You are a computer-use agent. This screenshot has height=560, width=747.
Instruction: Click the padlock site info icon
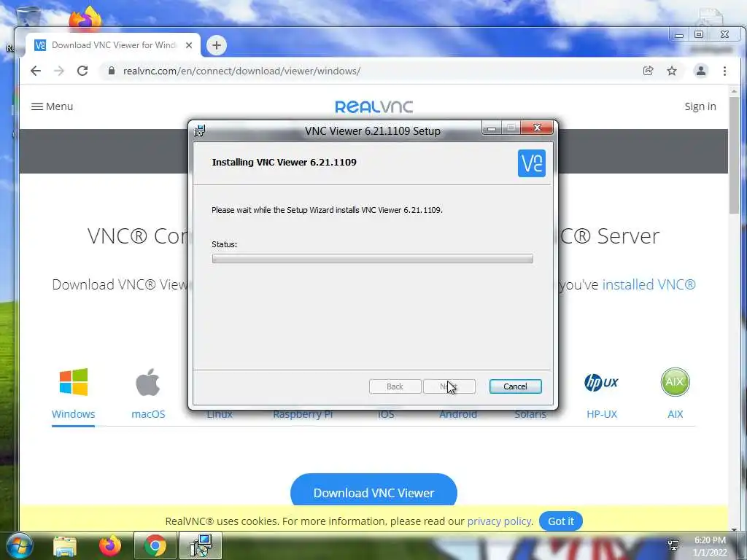tap(112, 71)
